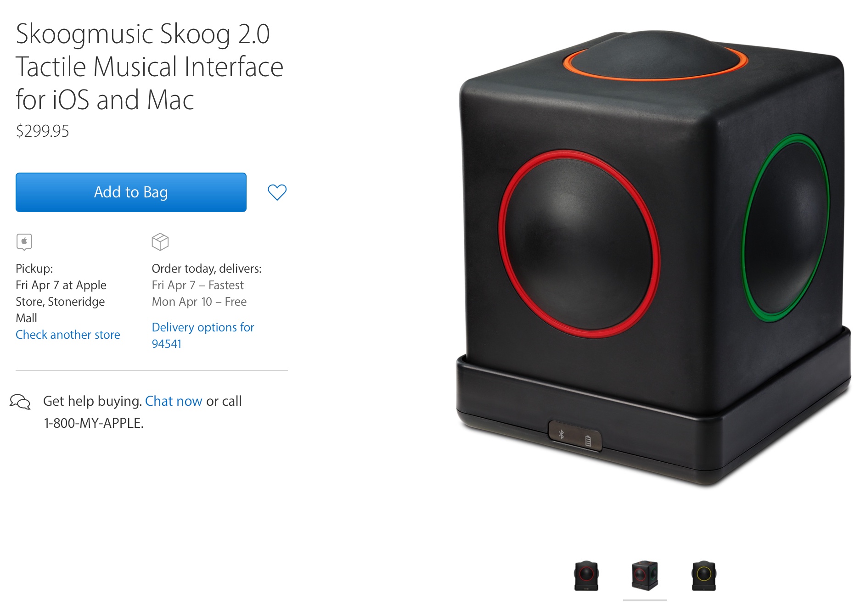Image resolution: width=866 pixels, height=616 pixels.
Task: Open the Check another store link
Action: (x=68, y=335)
